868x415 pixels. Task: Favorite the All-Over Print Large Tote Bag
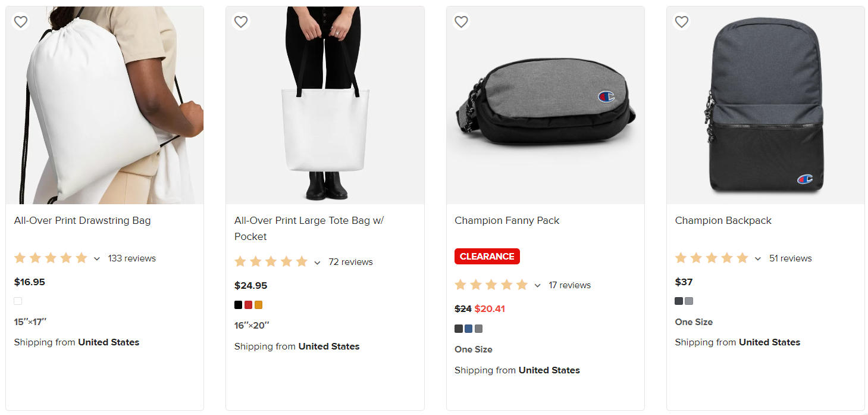pos(241,21)
